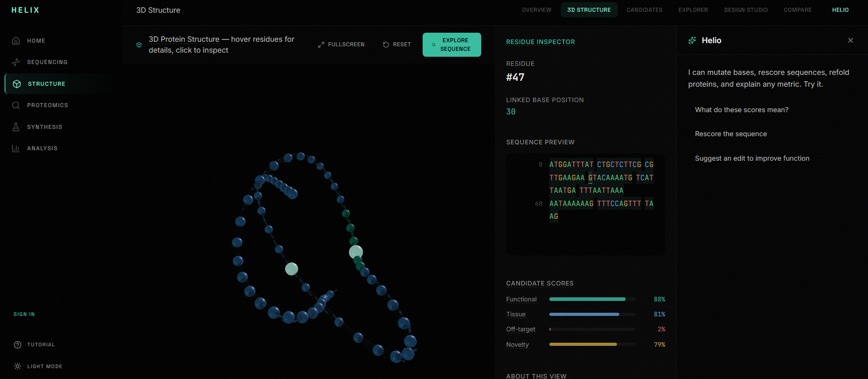Click the Residue Inspector heading
This screenshot has width=868, height=379.
(540, 42)
